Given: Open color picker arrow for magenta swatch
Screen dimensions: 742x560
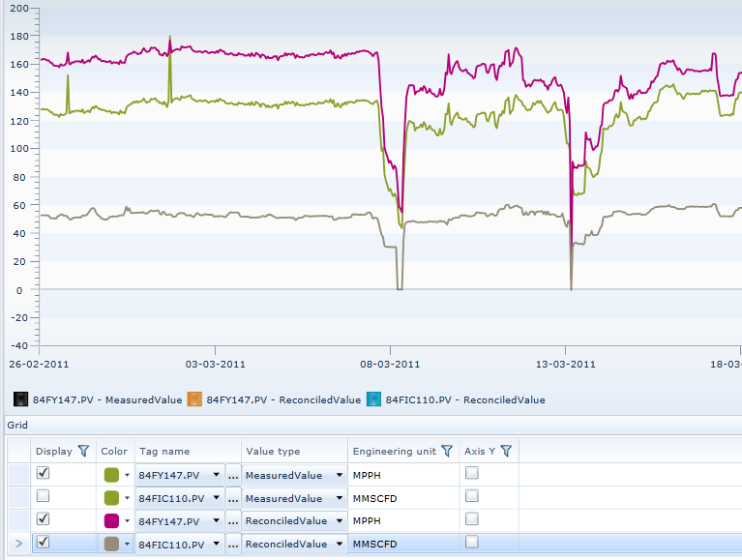Looking at the screenshot, I should click(x=127, y=521).
